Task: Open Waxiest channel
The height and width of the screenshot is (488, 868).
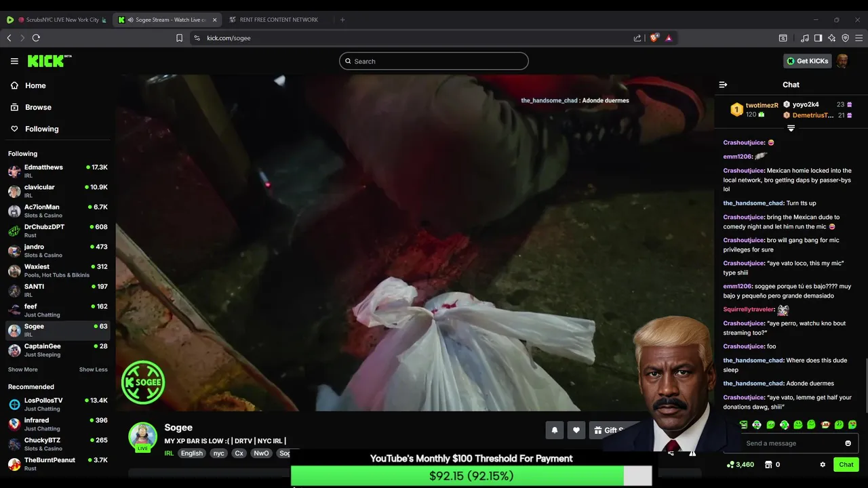Action: (x=58, y=270)
